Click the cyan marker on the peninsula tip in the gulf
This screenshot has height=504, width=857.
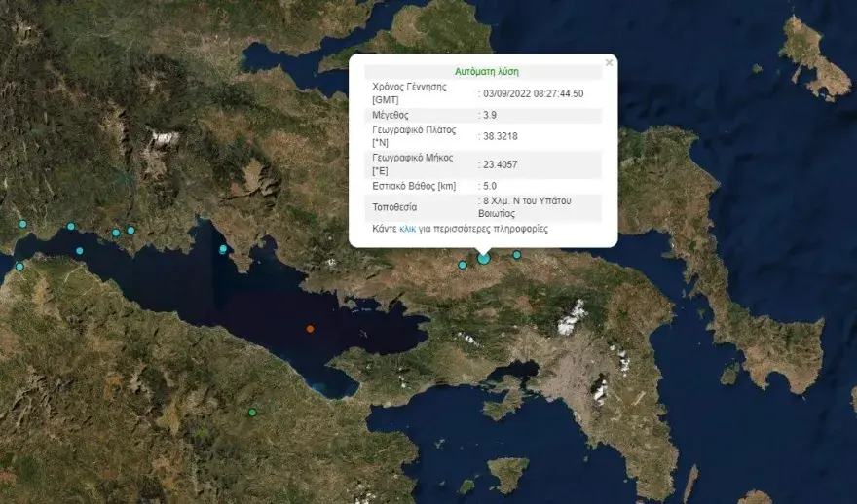[x=223, y=249]
